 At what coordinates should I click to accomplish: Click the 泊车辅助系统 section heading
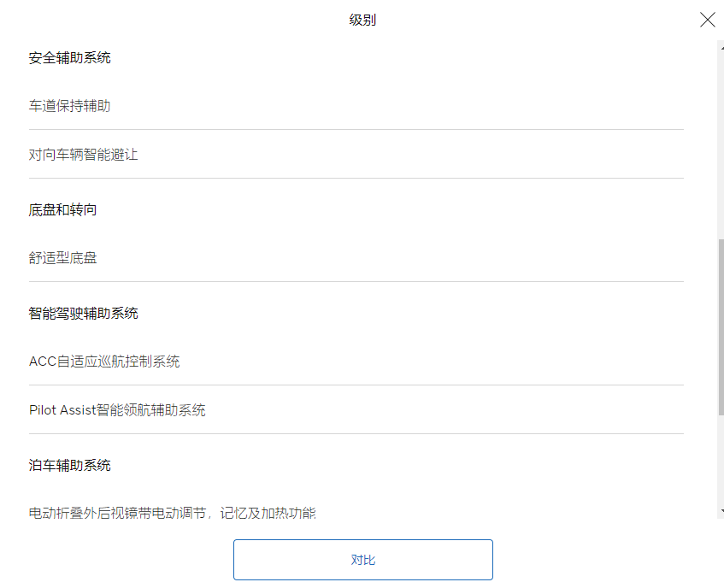[69, 465]
